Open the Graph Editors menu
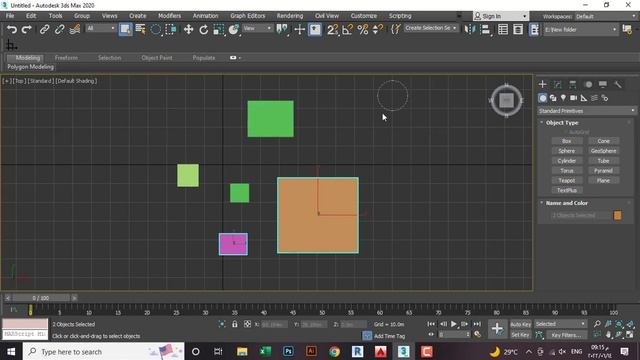Viewport: 640px width, 360px height. coord(248,16)
